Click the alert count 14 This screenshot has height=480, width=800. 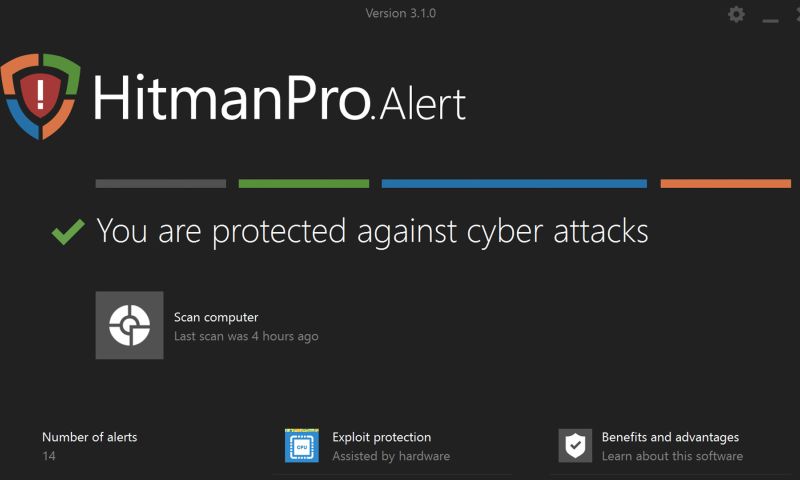point(49,456)
